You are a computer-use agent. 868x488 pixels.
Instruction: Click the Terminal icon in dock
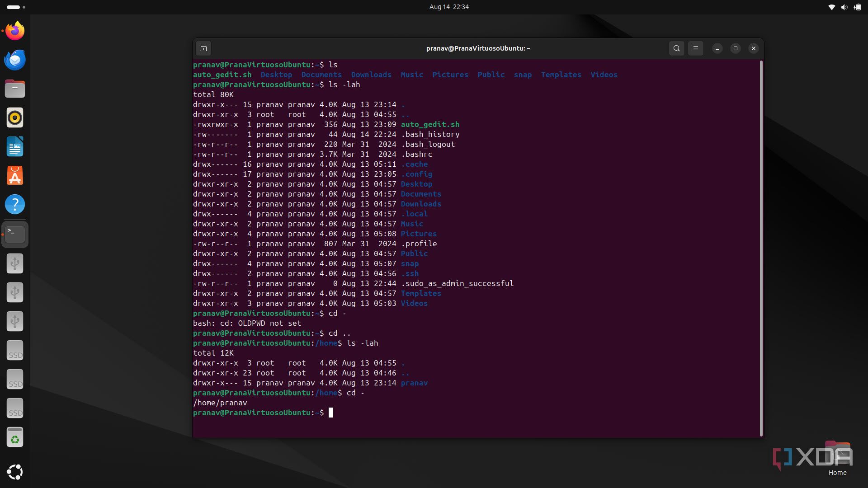tap(15, 234)
